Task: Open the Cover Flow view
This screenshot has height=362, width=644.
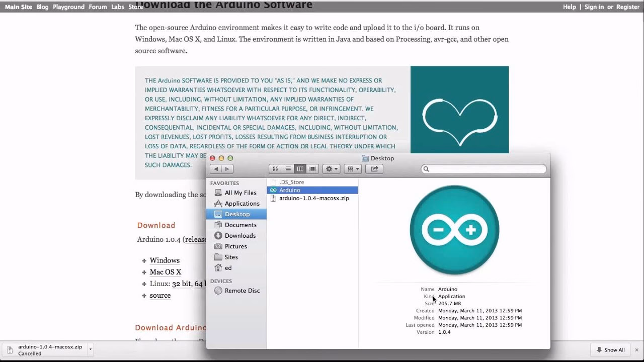Action: click(312, 169)
